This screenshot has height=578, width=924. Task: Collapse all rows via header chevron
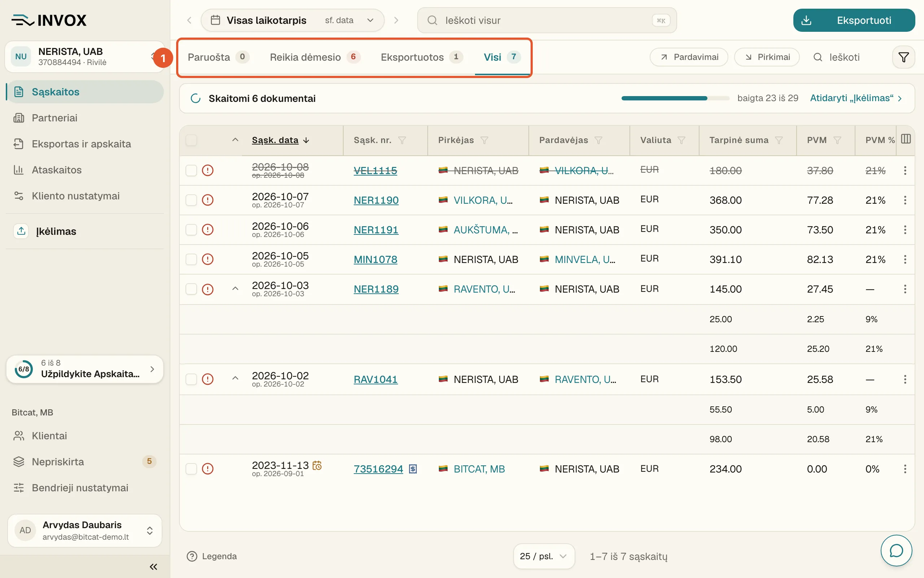point(235,140)
